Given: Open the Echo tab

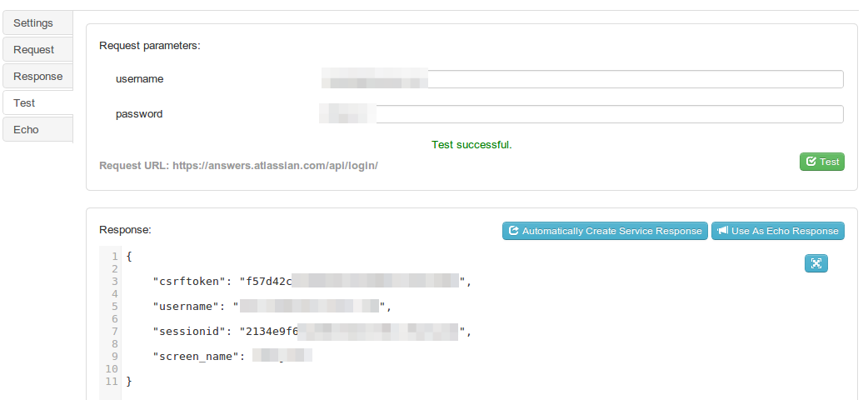Looking at the screenshot, I should (x=27, y=130).
